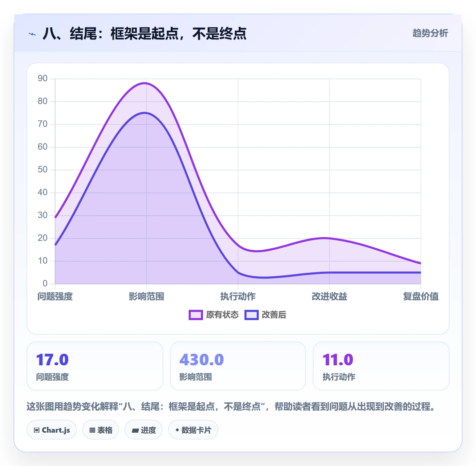Click the 11.0 value in the 执行动作 card

338,360
